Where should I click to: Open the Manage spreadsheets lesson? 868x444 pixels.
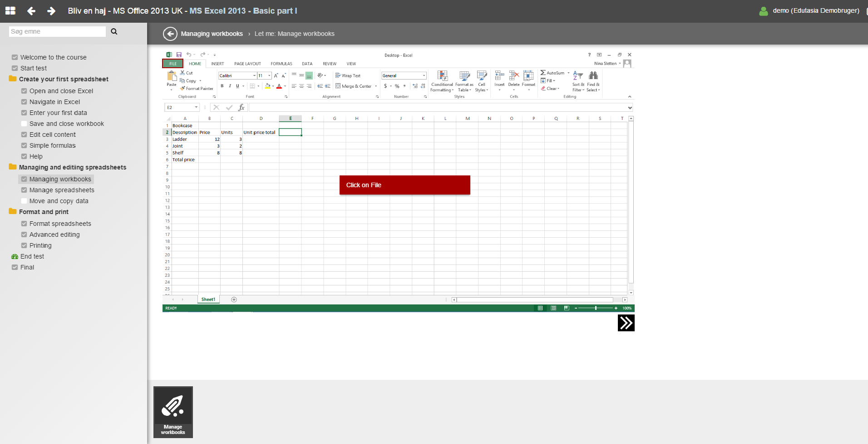[x=62, y=190]
